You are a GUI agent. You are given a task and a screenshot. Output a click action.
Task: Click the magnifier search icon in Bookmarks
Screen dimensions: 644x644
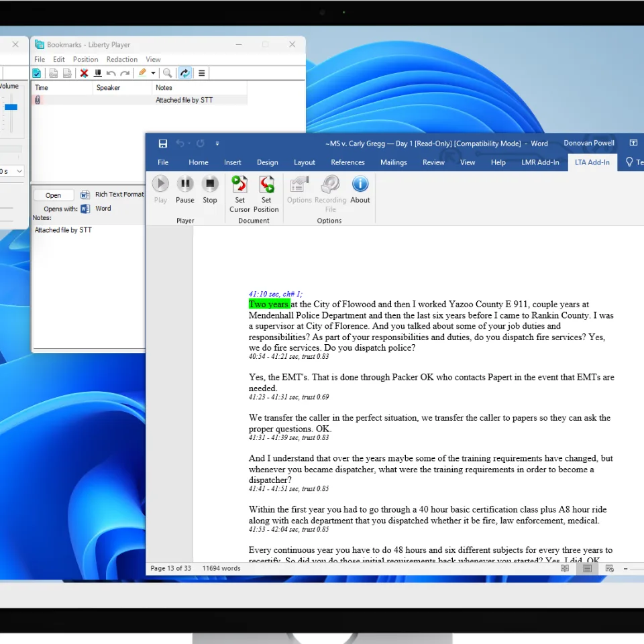pos(167,73)
